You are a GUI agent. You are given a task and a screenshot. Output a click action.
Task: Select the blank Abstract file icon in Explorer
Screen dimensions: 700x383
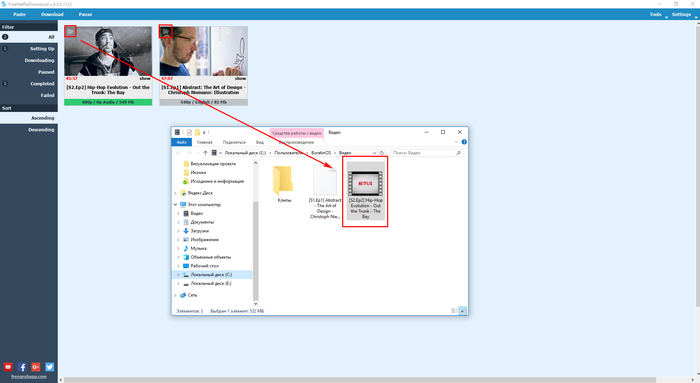(325, 180)
